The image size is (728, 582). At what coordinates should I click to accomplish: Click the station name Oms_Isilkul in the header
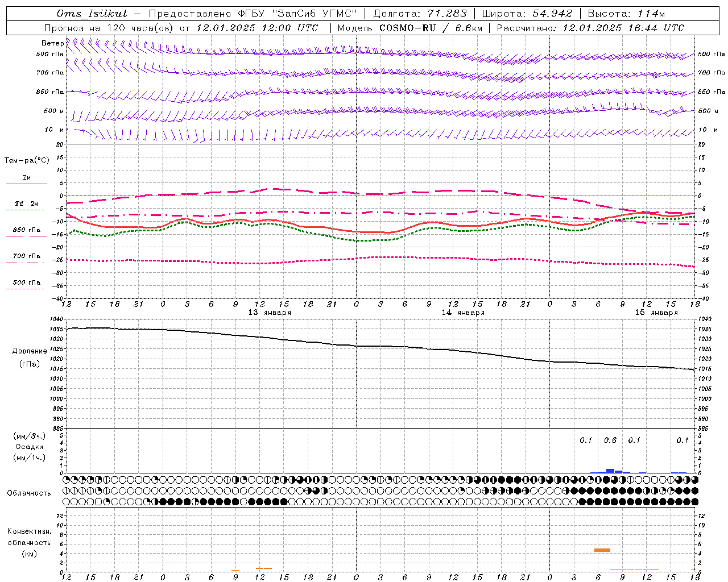[92, 14]
